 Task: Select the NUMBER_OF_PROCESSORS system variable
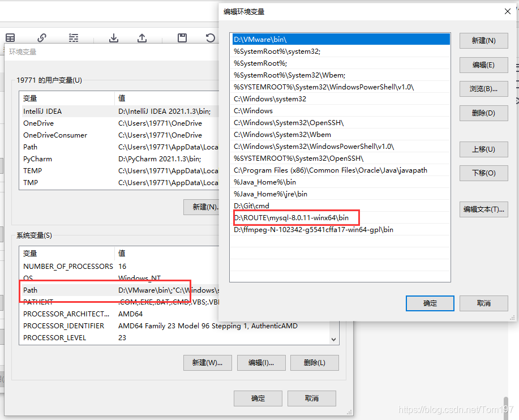[119, 267]
